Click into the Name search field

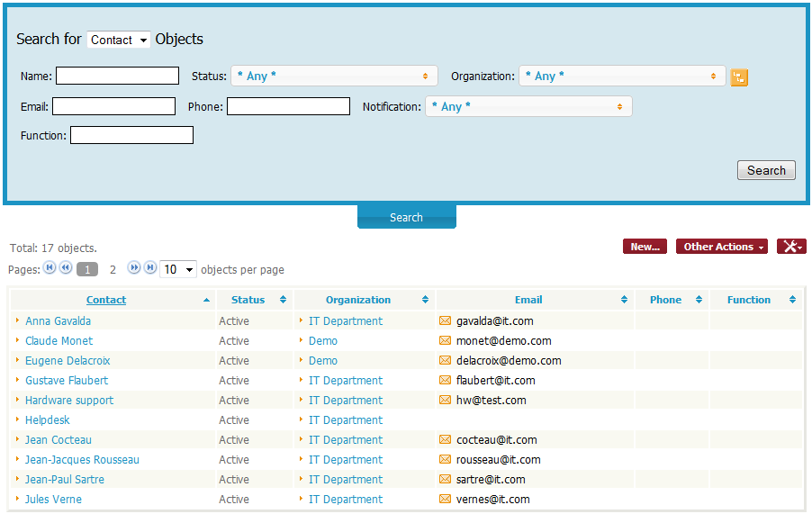click(117, 77)
